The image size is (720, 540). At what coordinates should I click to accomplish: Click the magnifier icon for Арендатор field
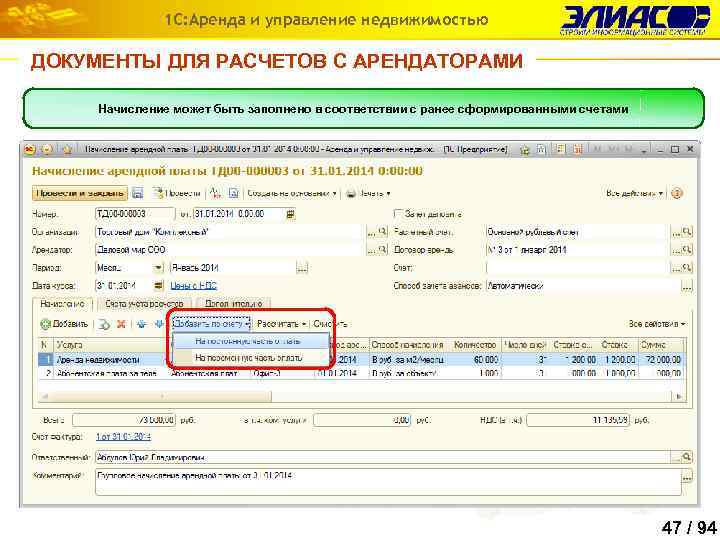coord(382,250)
